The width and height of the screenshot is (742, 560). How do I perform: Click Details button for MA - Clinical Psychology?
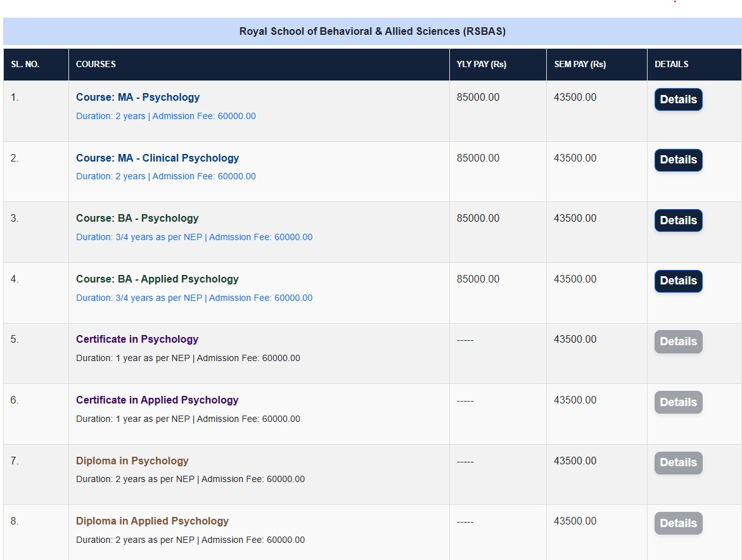tap(678, 160)
